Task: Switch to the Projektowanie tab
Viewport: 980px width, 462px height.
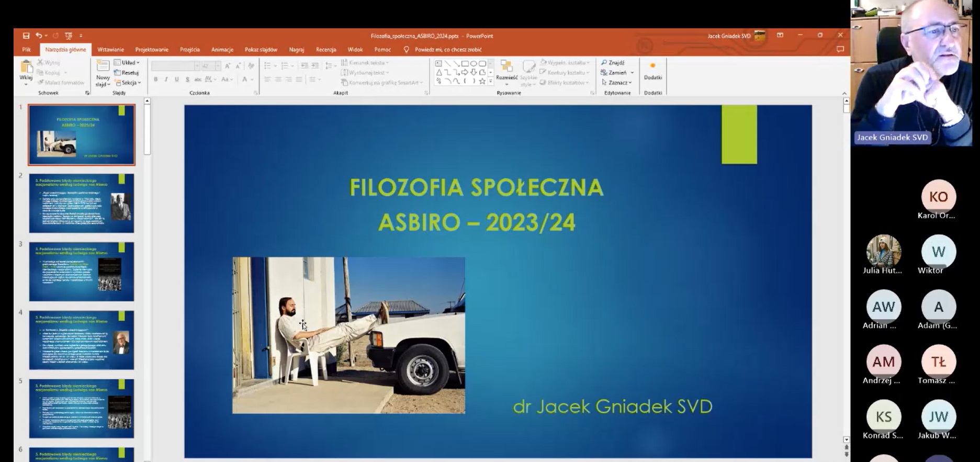Action: (x=152, y=50)
